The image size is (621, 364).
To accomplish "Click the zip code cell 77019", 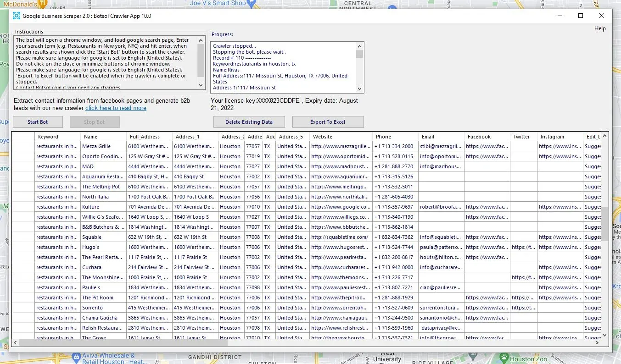I will (253, 156).
